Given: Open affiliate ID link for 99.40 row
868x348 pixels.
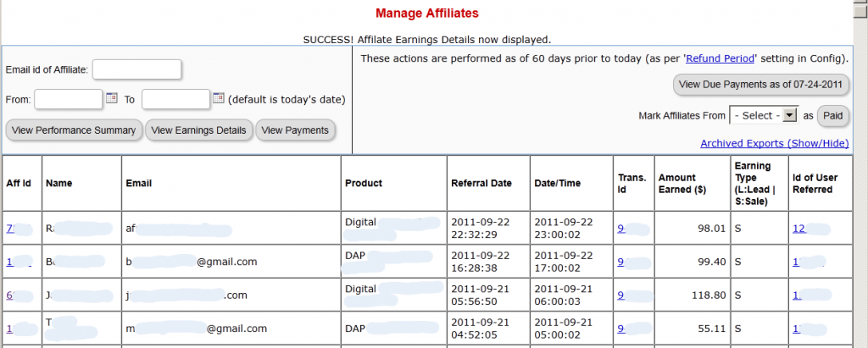Looking at the screenshot, I should coord(9,262).
